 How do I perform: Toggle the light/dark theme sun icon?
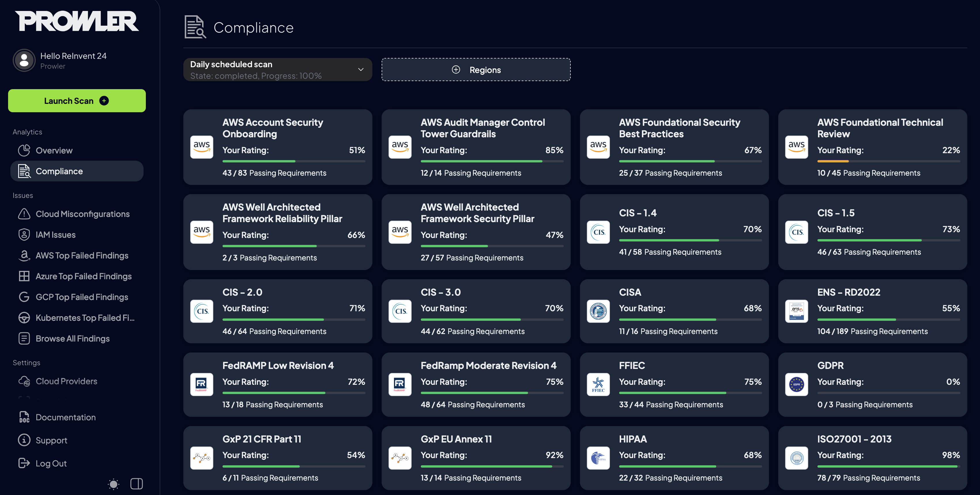click(x=113, y=484)
